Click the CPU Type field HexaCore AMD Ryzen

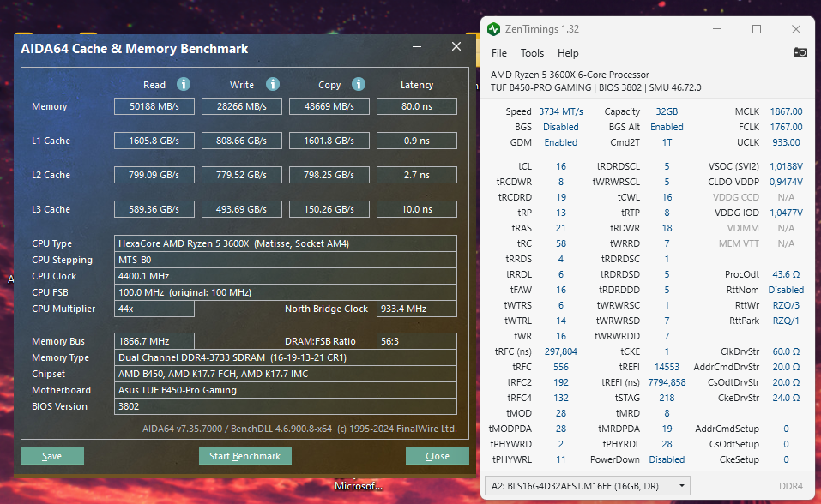286,243
